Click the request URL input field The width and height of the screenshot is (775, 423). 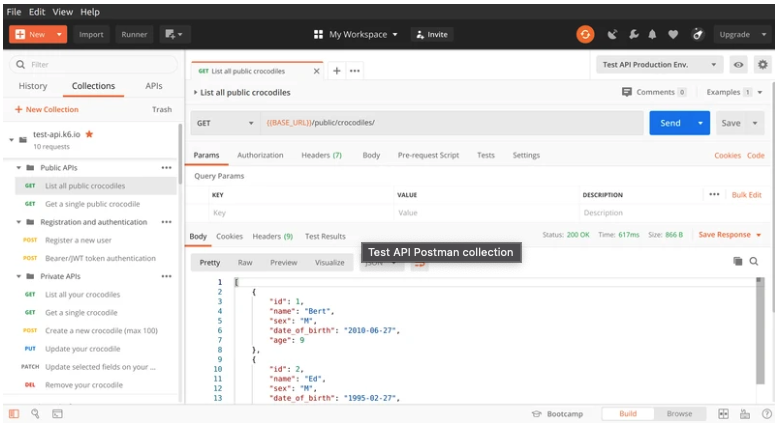(451, 123)
